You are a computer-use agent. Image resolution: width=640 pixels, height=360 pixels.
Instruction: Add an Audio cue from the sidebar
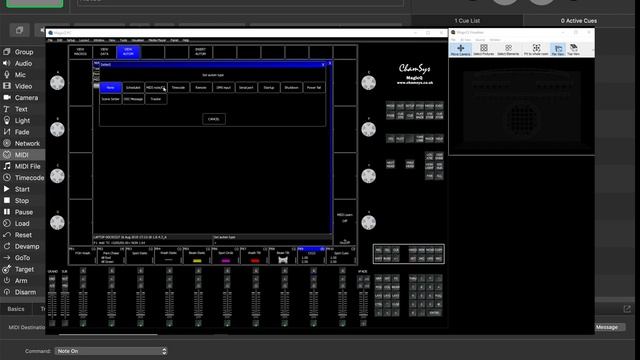pos(18,63)
